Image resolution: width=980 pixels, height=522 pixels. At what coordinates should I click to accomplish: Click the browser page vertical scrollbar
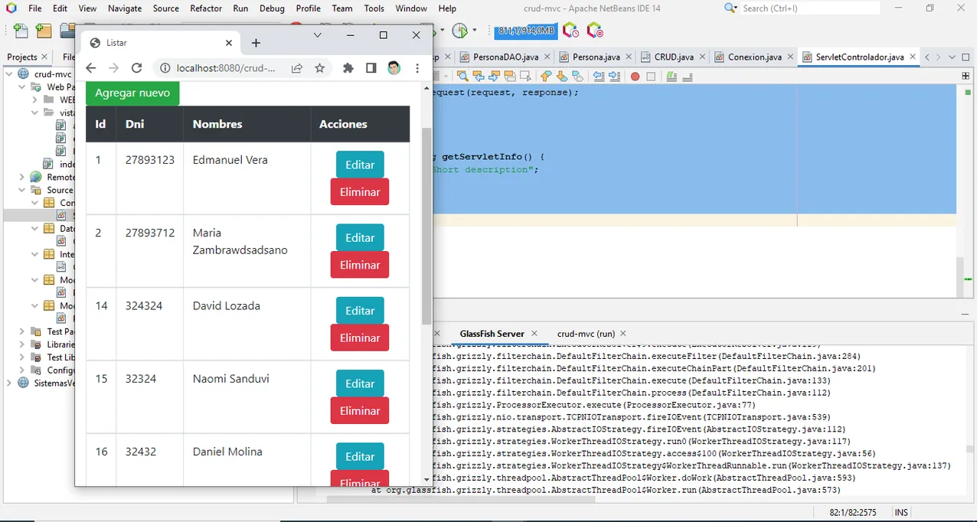coord(426,227)
